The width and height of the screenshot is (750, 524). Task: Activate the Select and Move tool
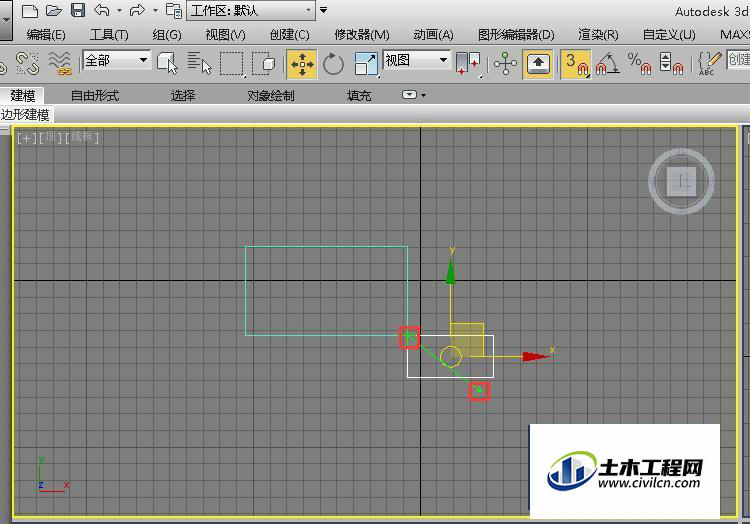(x=302, y=64)
